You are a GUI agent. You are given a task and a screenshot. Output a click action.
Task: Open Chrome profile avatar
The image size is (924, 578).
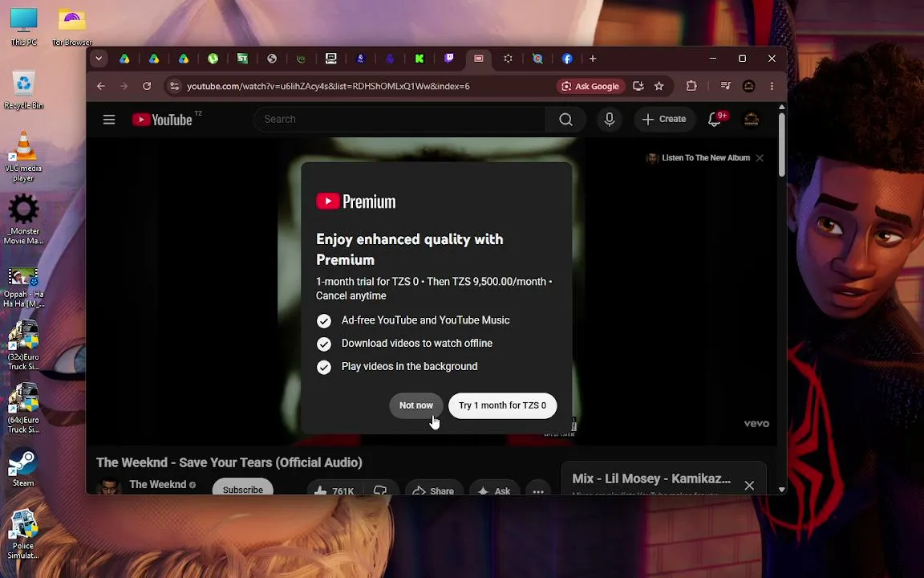pyautogui.click(x=749, y=86)
